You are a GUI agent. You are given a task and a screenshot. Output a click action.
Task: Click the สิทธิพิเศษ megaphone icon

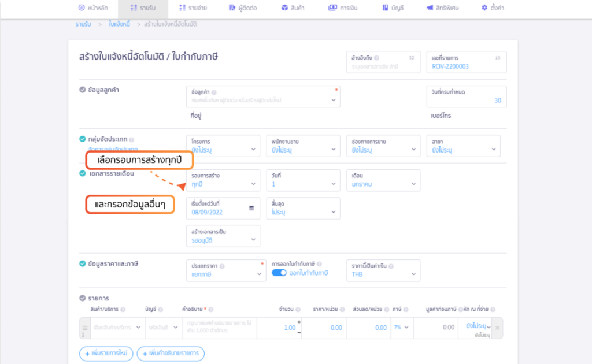coord(430,8)
